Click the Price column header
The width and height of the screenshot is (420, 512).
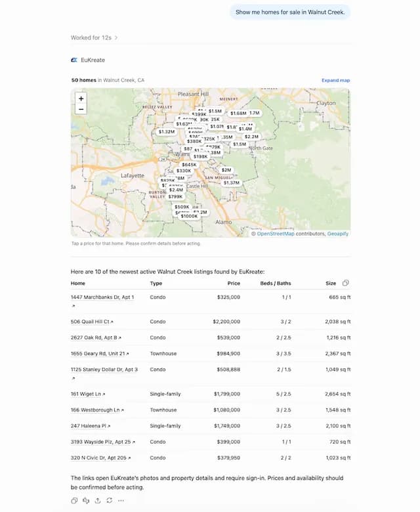[x=234, y=284]
